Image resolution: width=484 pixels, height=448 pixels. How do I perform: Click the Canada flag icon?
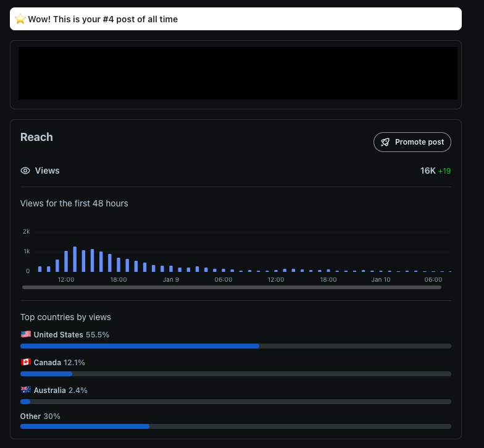click(26, 362)
